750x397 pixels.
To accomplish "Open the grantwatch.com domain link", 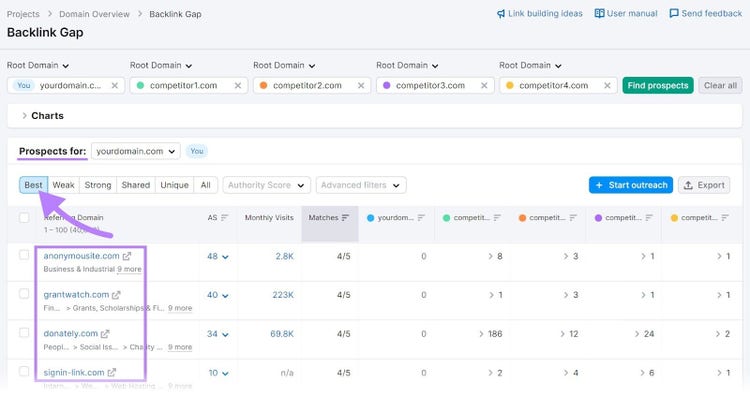I will [76, 295].
